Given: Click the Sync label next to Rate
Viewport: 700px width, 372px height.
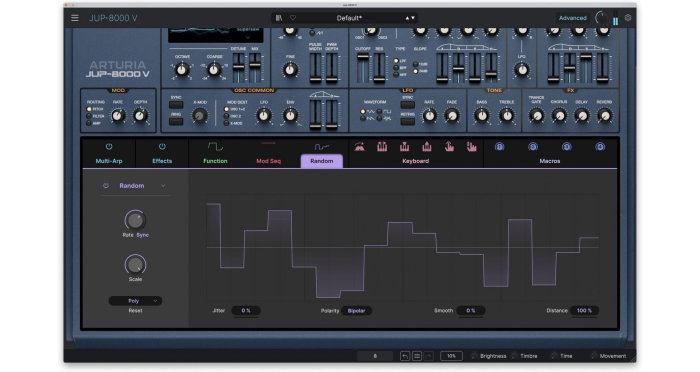Looking at the screenshot, I should tap(142, 235).
